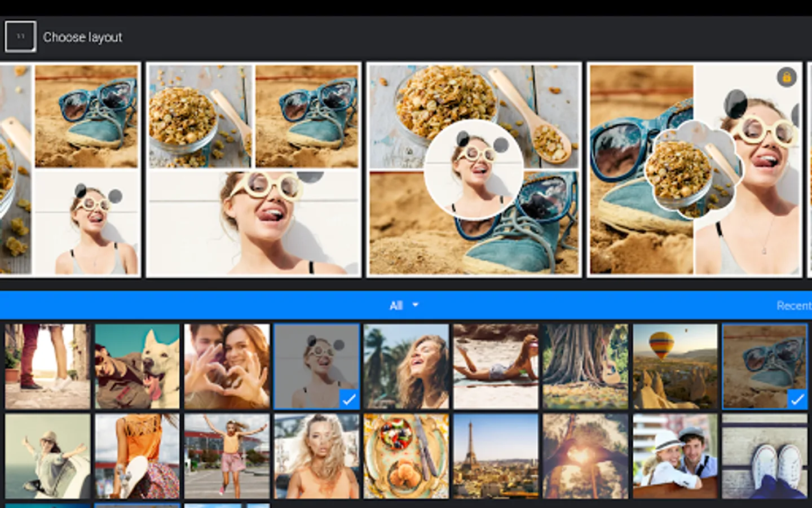Select the Eiffel Tower photo
Screen dimensions: 812x508
click(496, 456)
